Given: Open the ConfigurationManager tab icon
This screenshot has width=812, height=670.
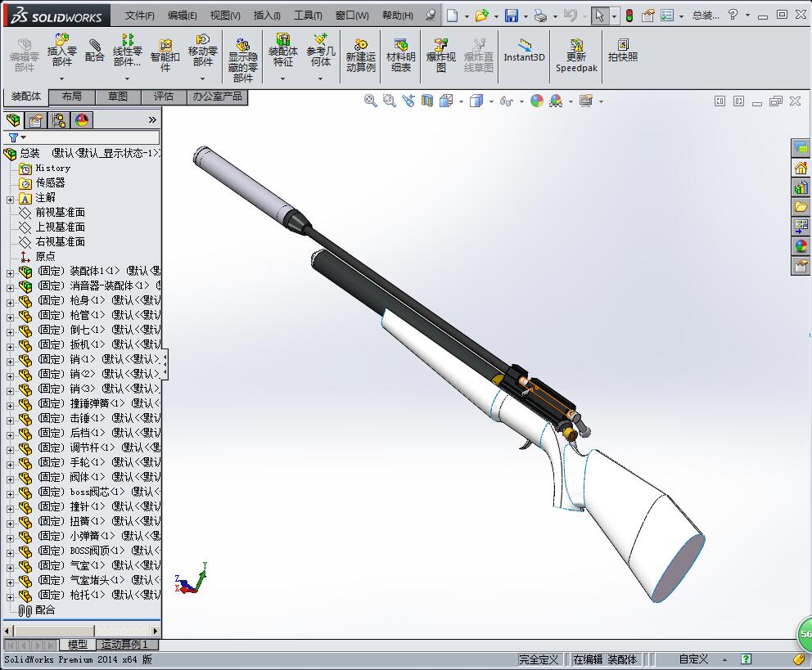Looking at the screenshot, I should click(x=58, y=120).
